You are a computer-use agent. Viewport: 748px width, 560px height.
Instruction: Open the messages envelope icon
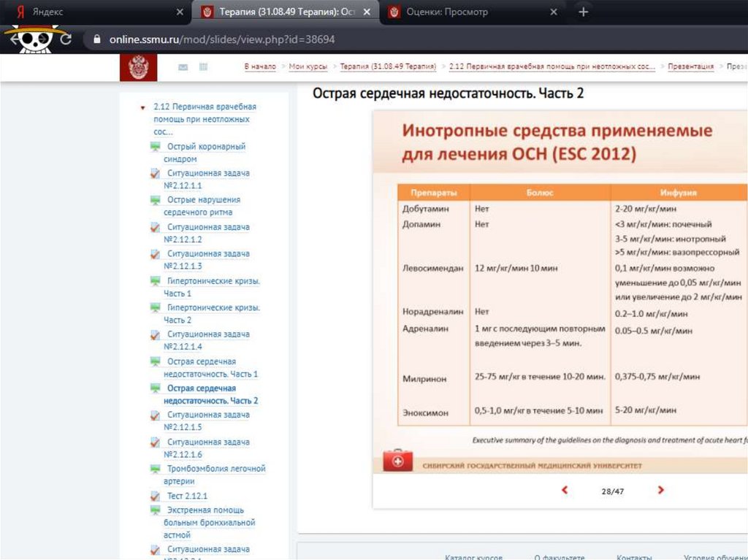[183, 67]
